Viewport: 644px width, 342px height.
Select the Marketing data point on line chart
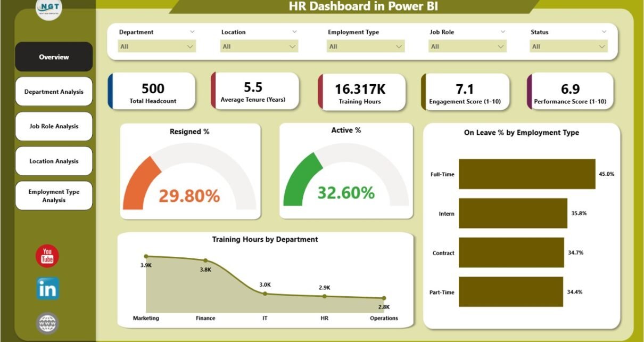point(146,256)
